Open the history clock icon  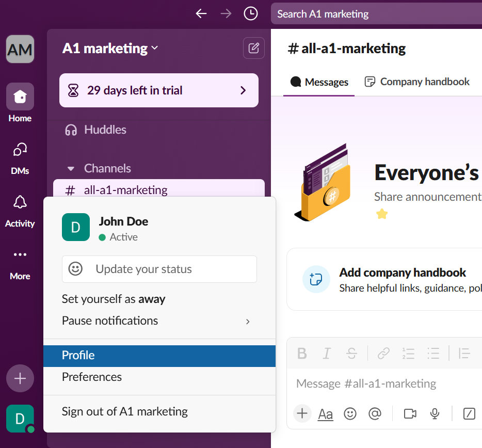[251, 14]
